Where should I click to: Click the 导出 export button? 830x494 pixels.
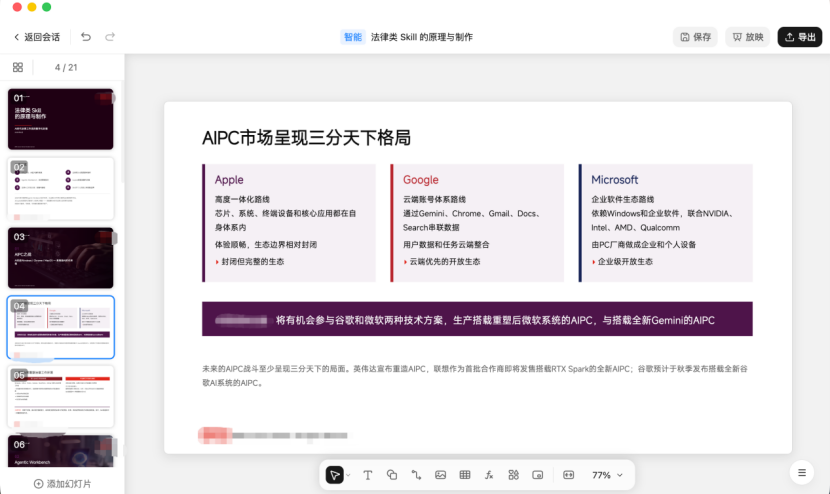click(799, 37)
